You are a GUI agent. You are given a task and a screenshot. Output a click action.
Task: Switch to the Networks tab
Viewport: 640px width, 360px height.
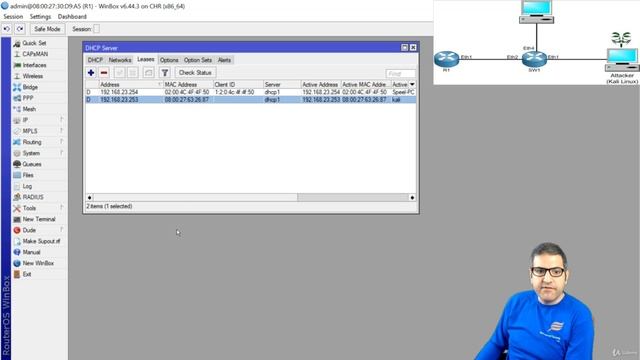[120, 60]
